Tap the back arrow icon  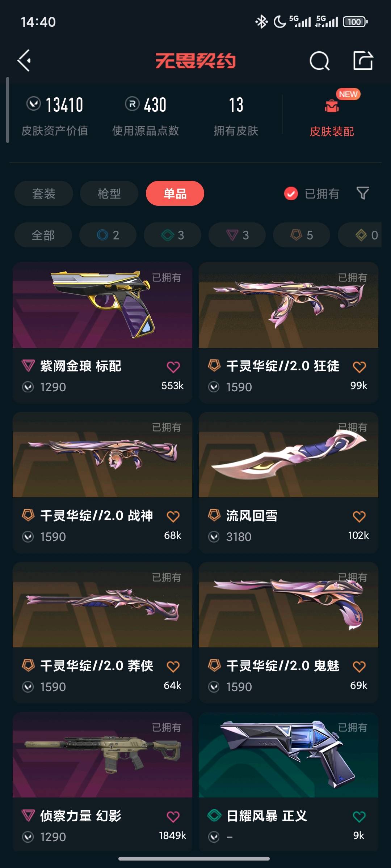click(24, 60)
